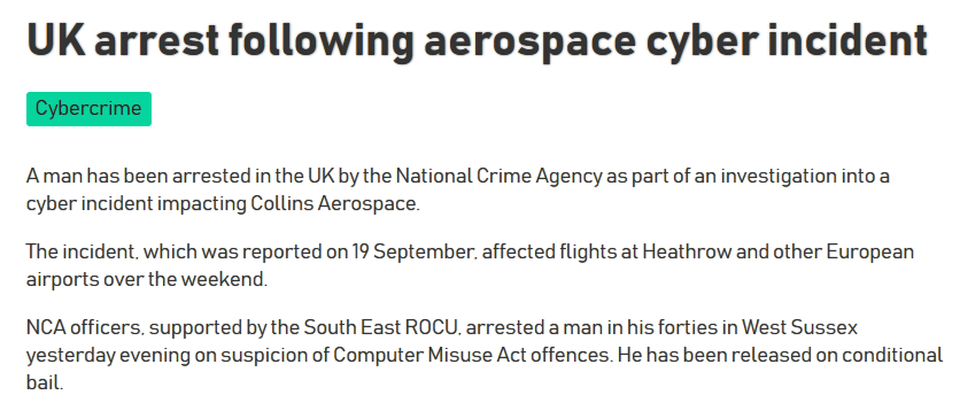Viewport: 960px width, 420px height.
Task: Click the "UK arrest following aerospace cyber incident" headline
Action: click(x=476, y=40)
